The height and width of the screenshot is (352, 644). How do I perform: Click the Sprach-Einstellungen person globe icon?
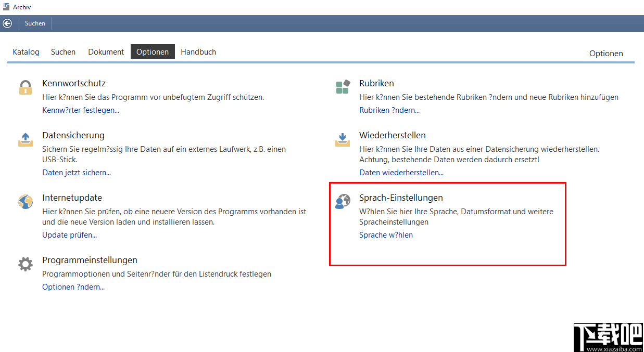[x=343, y=202]
